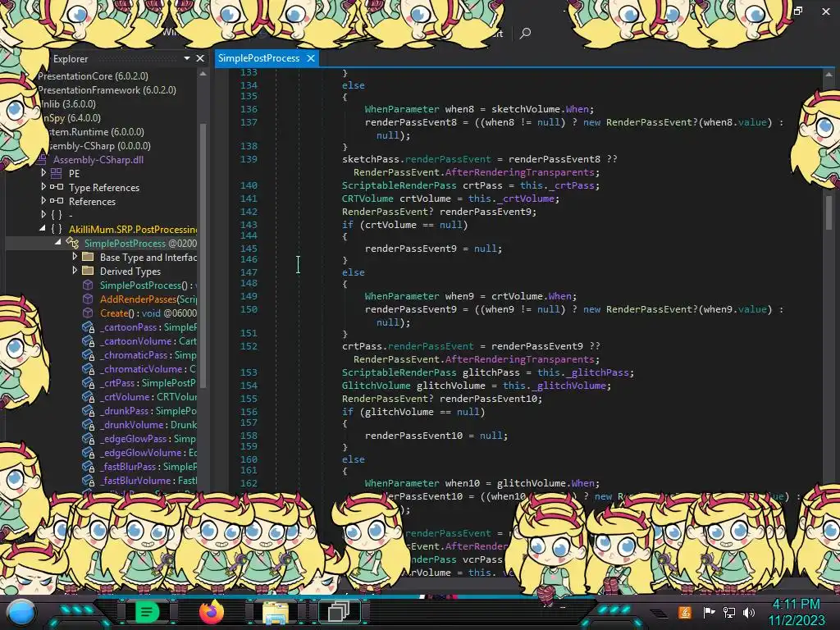Image resolution: width=840 pixels, height=630 pixels.
Task: Click the AddRenderPasses method icon
Action: pyautogui.click(x=88, y=299)
